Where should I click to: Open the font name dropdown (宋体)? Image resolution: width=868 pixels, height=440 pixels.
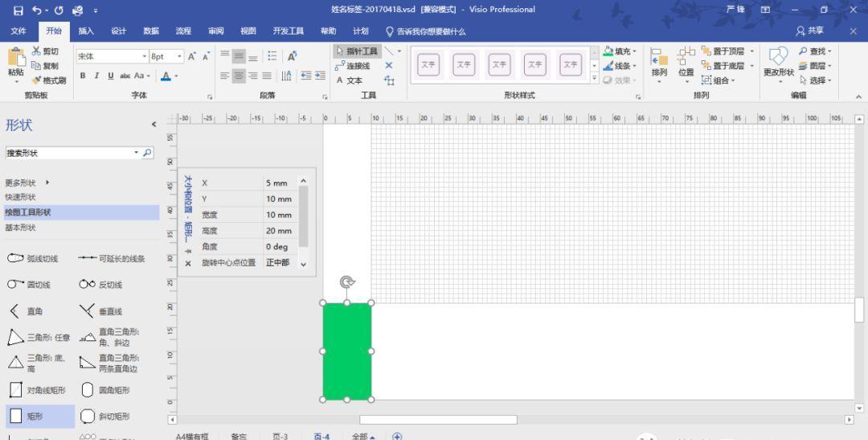[145, 57]
